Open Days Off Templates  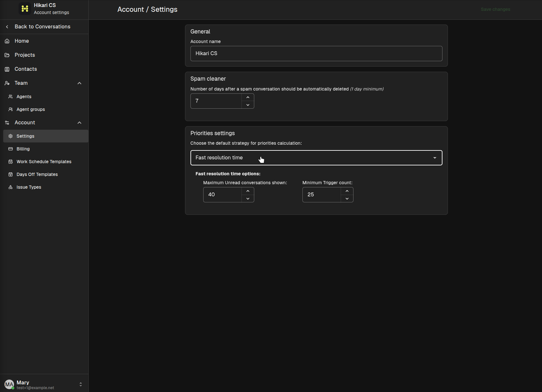point(46,174)
